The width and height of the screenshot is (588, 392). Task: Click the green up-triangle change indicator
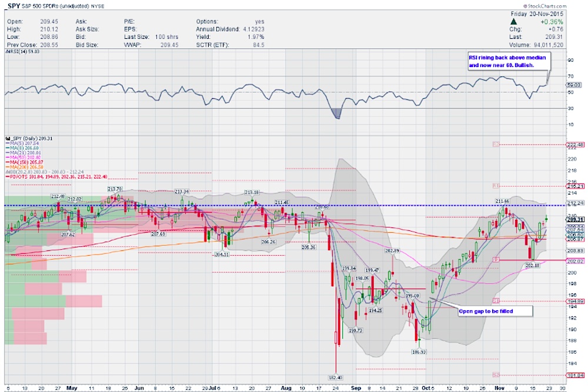pos(514,22)
